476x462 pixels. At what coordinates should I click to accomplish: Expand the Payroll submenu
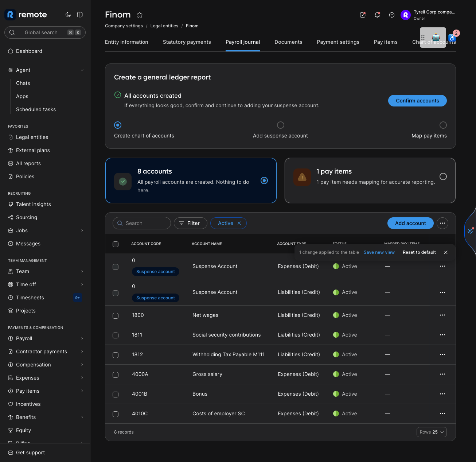82,338
